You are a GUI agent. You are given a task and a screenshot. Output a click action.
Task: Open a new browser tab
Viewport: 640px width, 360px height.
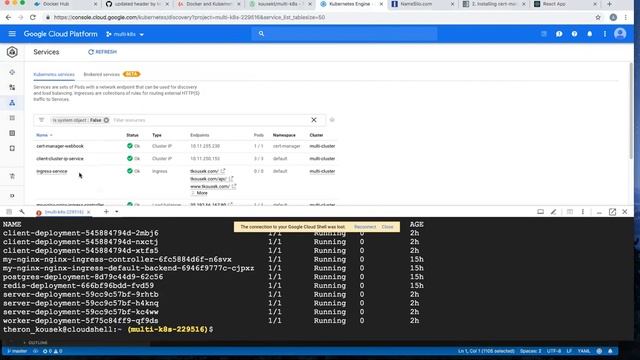pos(609,4)
